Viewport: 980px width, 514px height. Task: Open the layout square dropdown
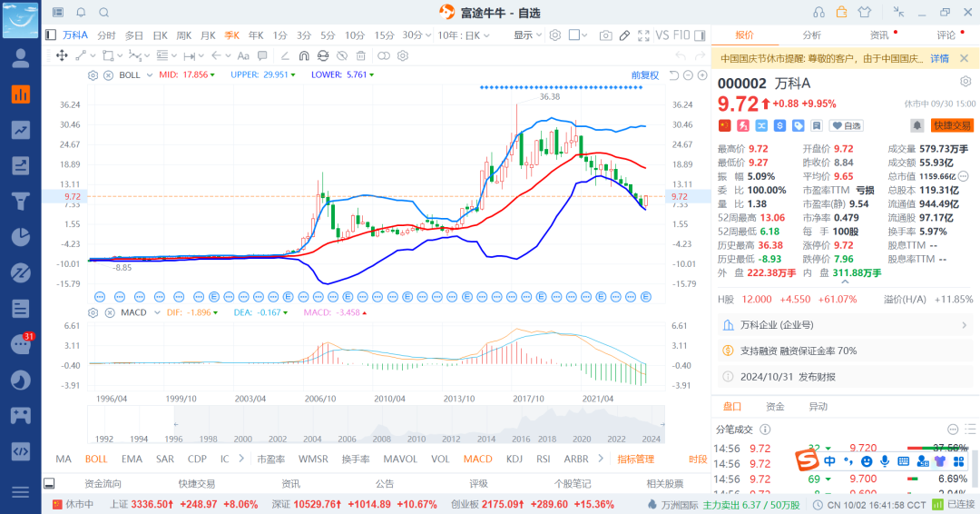click(577, 35)
